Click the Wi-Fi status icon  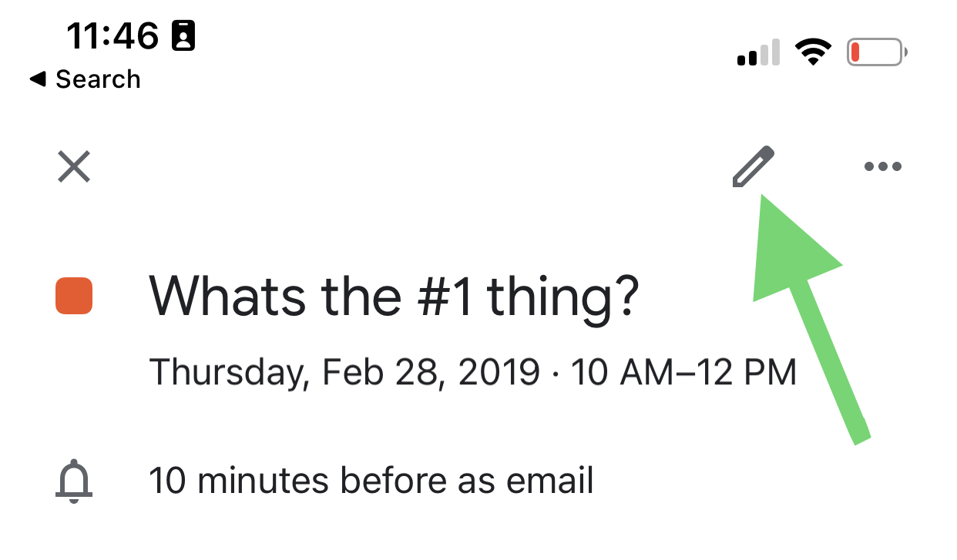point(813,52)
